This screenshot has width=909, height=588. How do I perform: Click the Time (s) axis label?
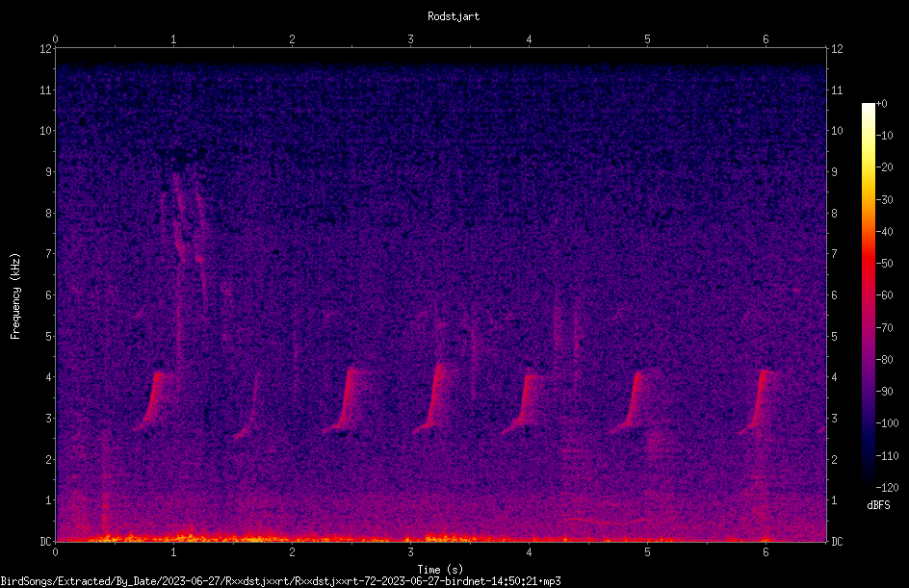(440, 570)
